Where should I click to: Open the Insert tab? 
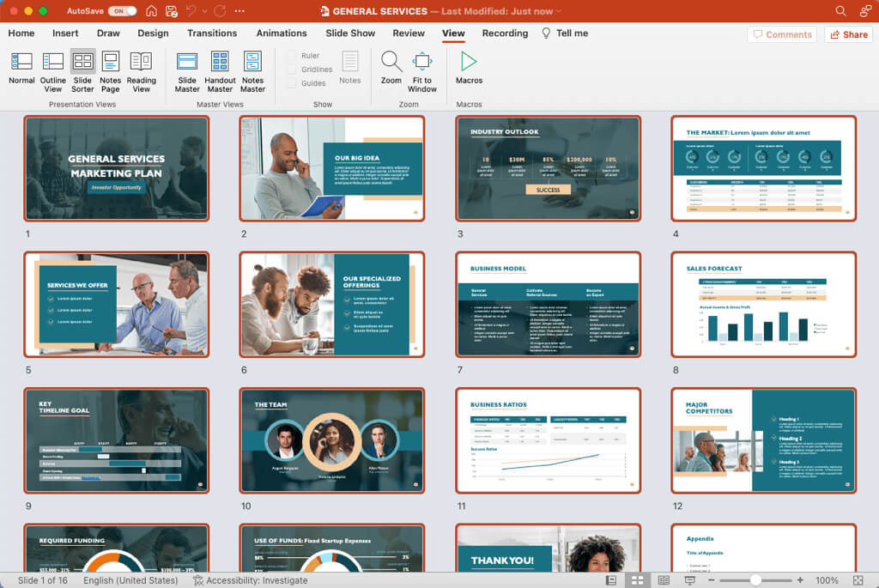[65, 33]
